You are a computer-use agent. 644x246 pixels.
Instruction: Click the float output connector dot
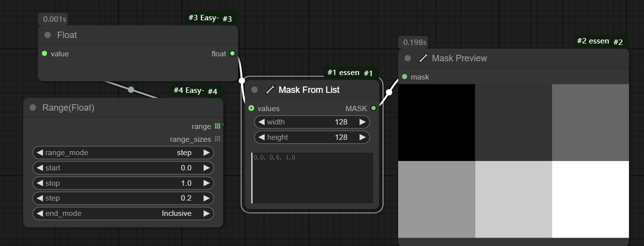[232, 53]
